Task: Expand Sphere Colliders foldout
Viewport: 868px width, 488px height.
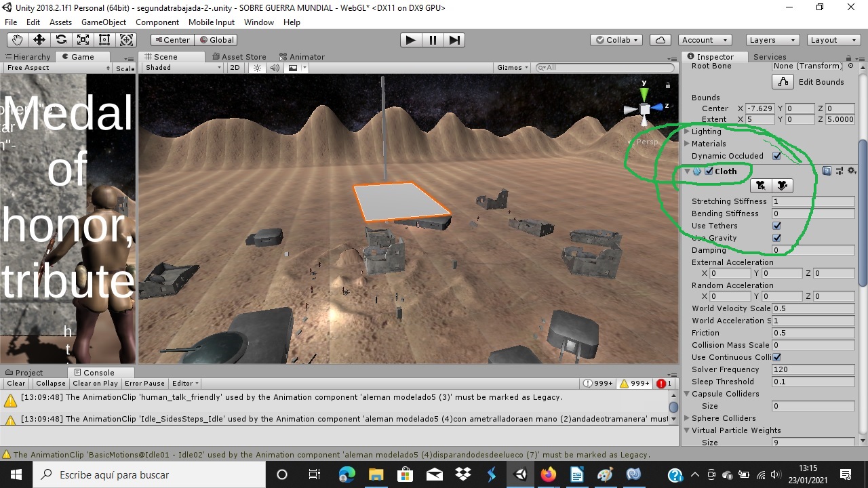Action: tap(687, 418)
